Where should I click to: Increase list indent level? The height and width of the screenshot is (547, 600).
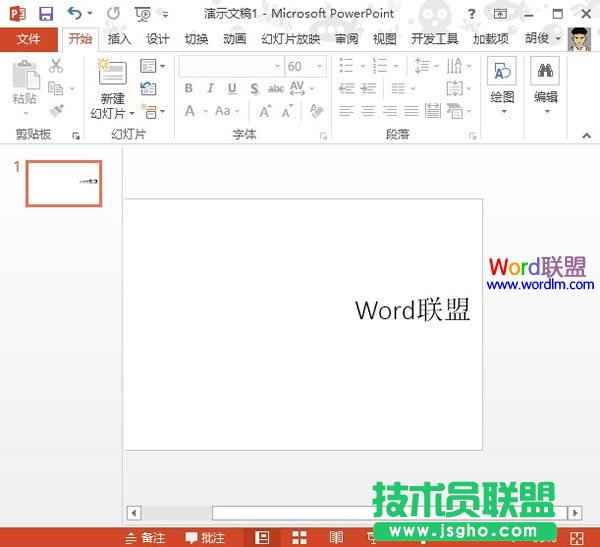pyautogui.click(x=368, y=88)
